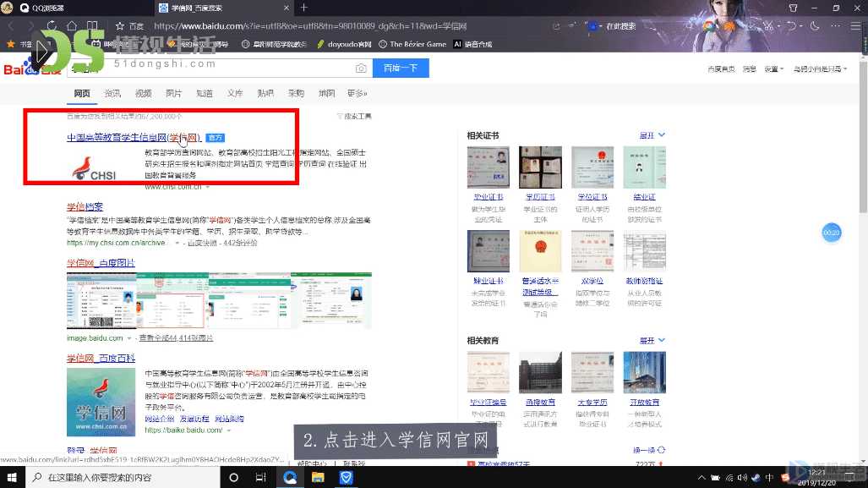Image resolution: width=868 pixels, height=488 pixels.
Task: Switch to 资讯 search tab
Action: [112, 93]
